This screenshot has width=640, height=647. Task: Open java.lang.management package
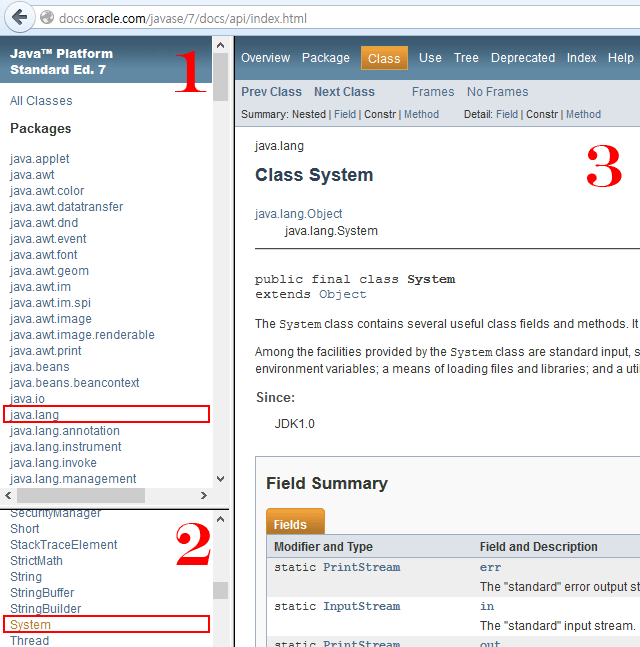pyautogui.click(x=73, y=479)
